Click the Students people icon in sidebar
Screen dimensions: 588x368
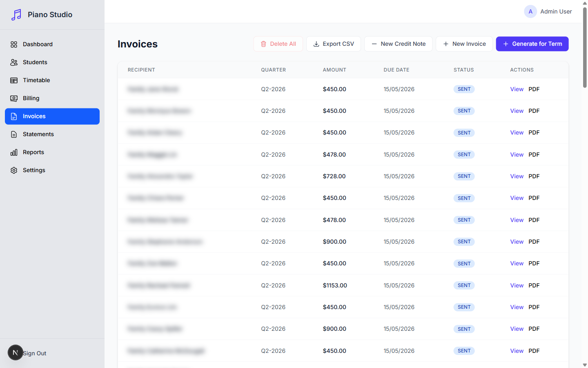pos(14,62)
